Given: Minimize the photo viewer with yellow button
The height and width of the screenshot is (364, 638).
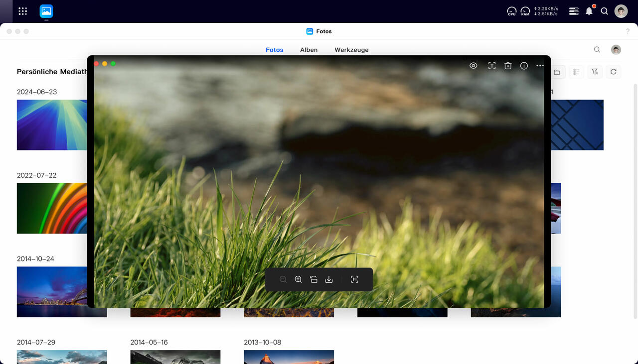Looking at the screenshot, I should coord(105,64).
